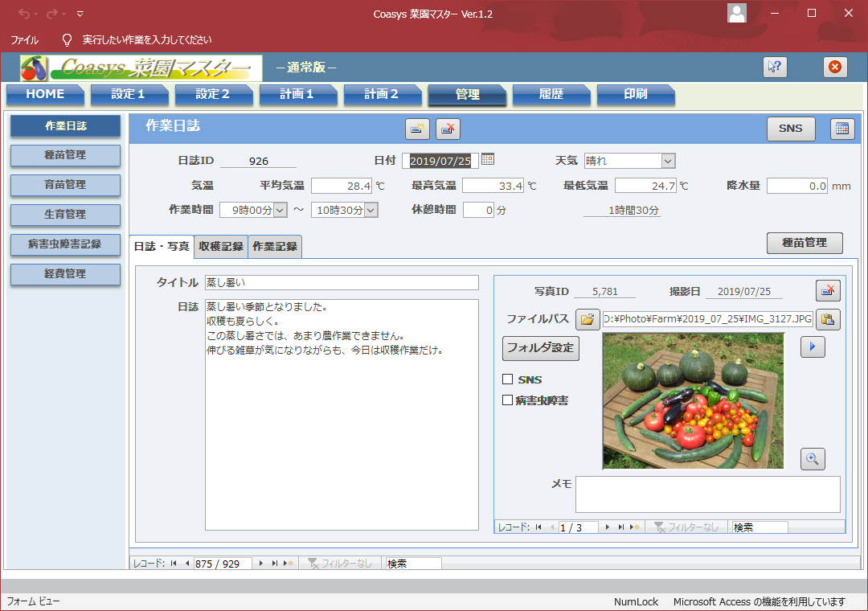868x611 pixels.
Task: Open the file browser for the photo path
Action: (x=588, y=319)
